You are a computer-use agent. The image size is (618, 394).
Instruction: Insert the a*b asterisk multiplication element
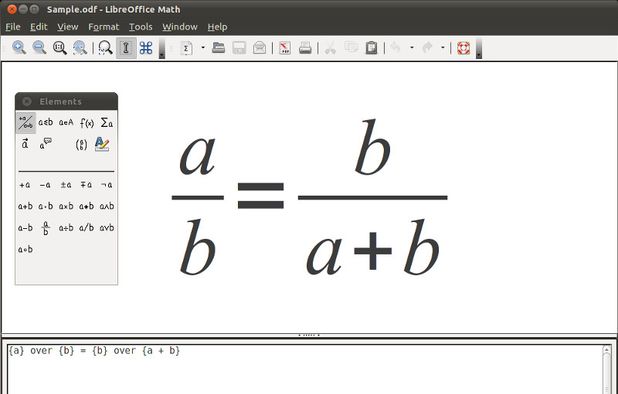(x=86, y=206)
